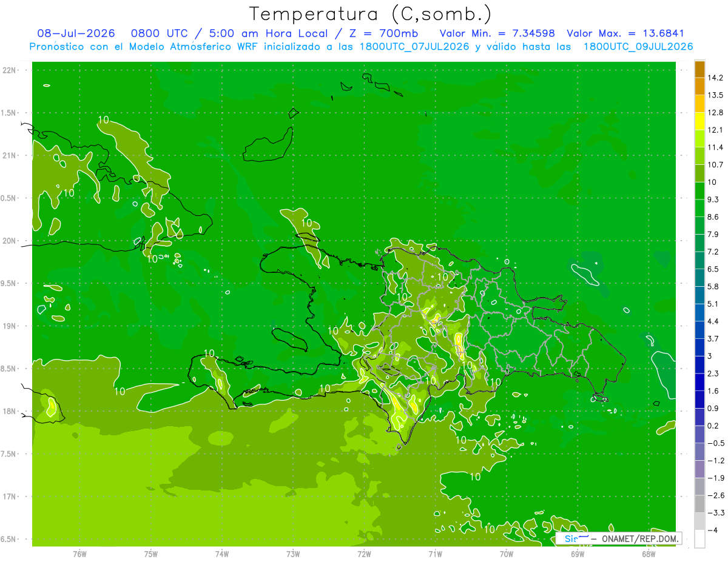728x562 pixels.
Task: Pick the dark orange swatch above 14.2
Action: pos(699,69)
